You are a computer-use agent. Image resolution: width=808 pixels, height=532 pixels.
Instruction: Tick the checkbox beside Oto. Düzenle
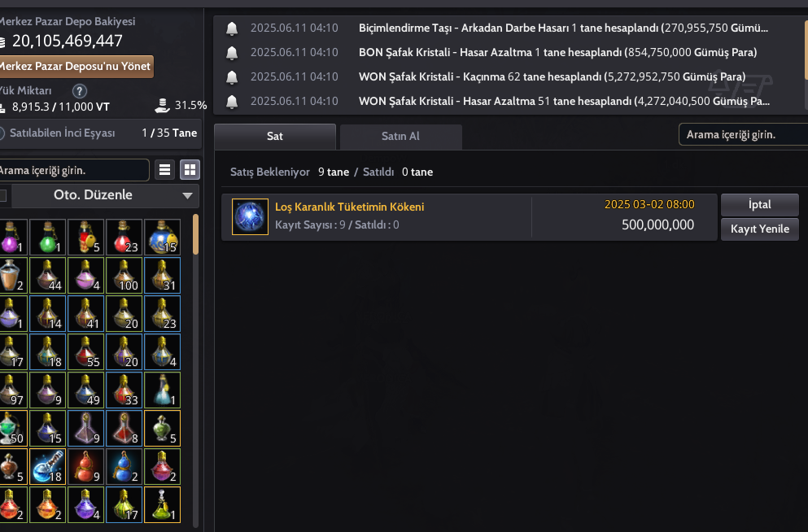2,196
